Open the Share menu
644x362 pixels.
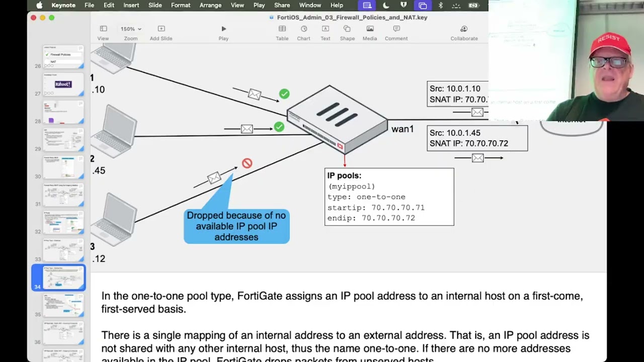282,6
